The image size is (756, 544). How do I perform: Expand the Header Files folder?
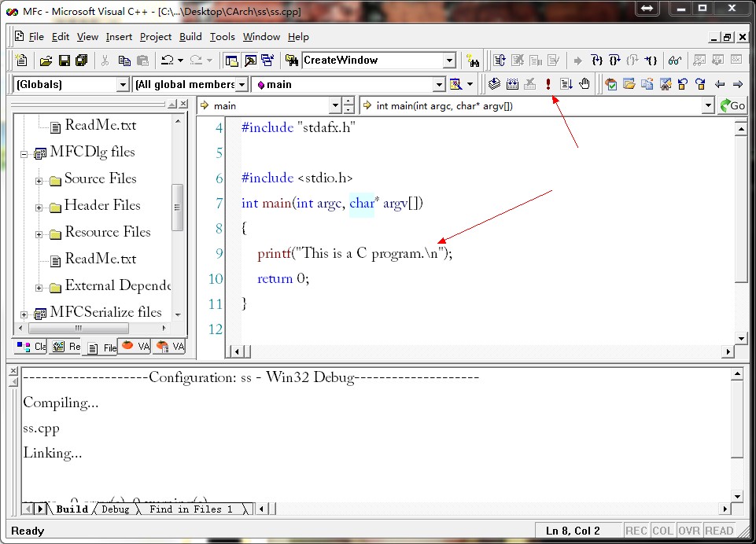point(39,208)
